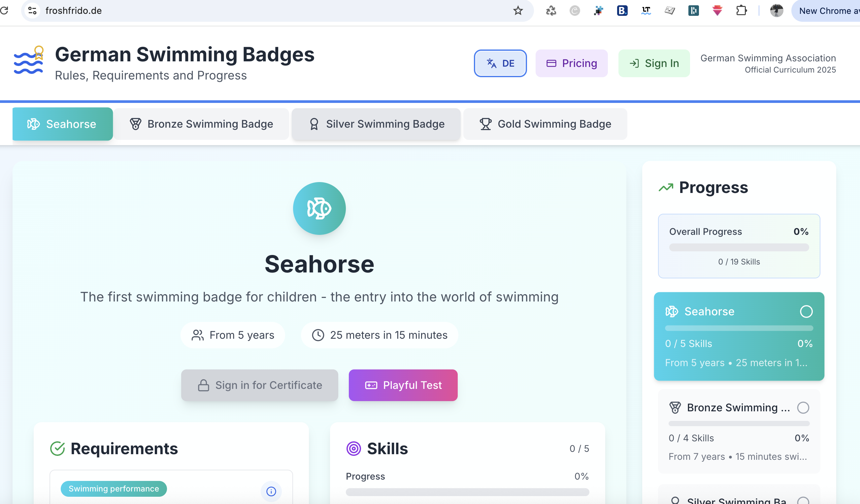Click the info icon next to Swimming performance
The width and height of the screenshot is (860, 504).
[271, 491]
